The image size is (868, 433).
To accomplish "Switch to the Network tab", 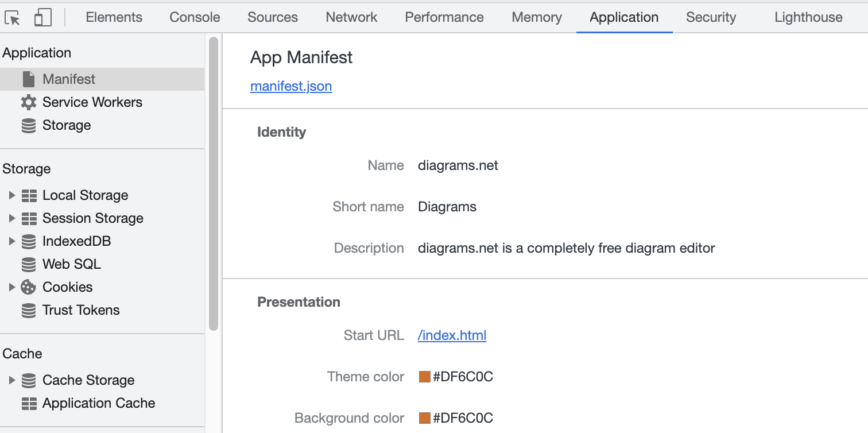I will click(351, 17).
